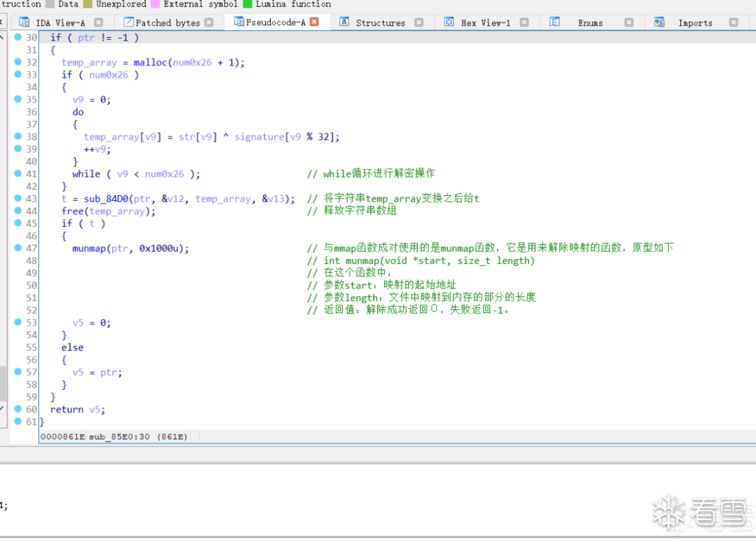Screen dimensions: 756x541
Task: Click the Pseudocode-A tab icon
Action: point(239,21)
